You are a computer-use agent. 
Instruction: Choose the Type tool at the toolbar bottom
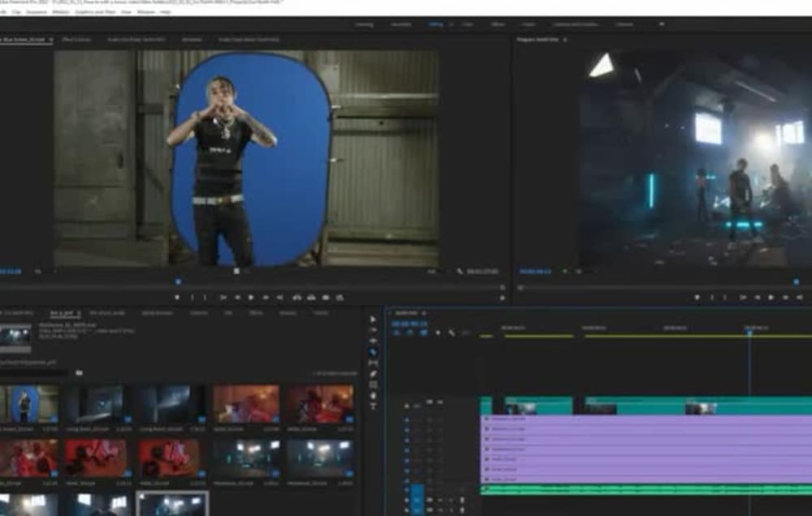click(x=373, y=405)
